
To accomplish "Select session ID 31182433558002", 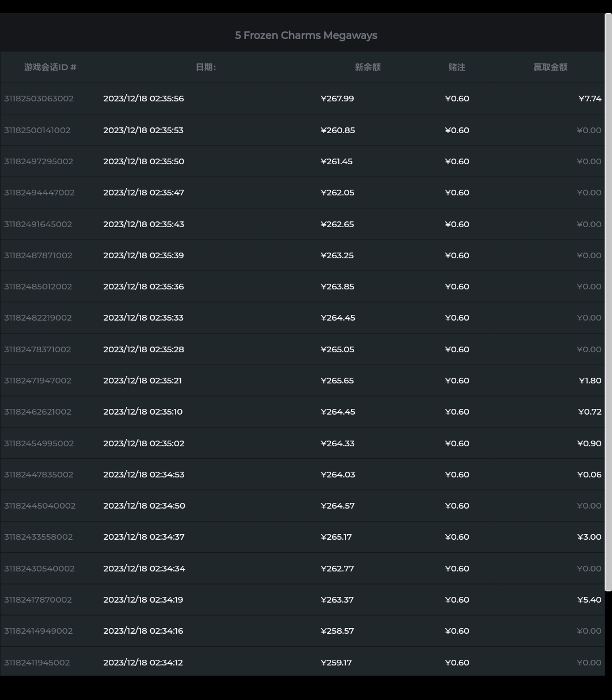I will coord(39,537).
